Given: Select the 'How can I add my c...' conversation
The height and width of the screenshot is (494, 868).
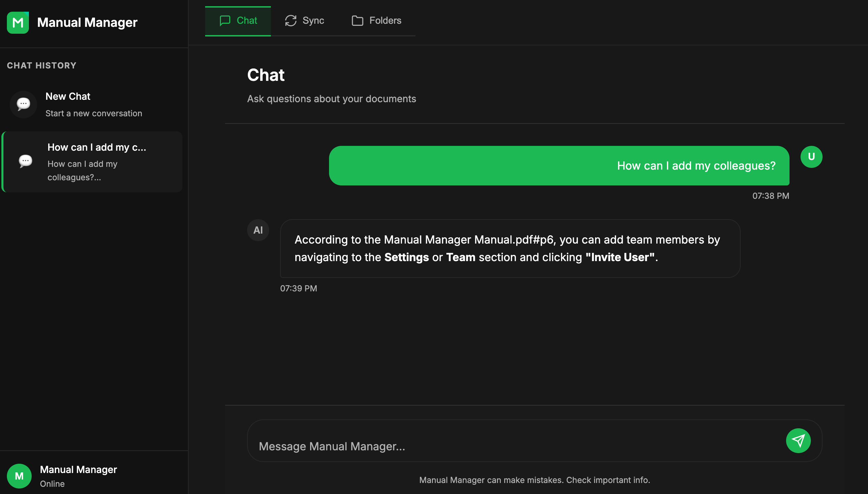Looking at the screenshot, I should pos(92,162).
